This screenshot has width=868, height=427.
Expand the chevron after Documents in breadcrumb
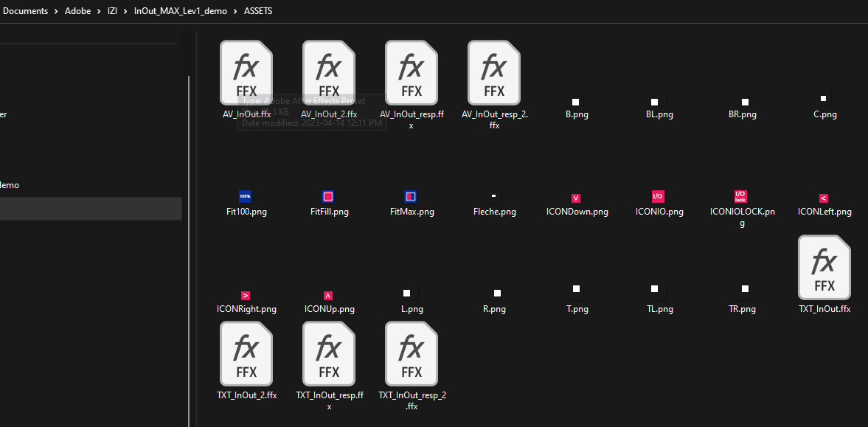pyautogui.click(x=56, y=11)
